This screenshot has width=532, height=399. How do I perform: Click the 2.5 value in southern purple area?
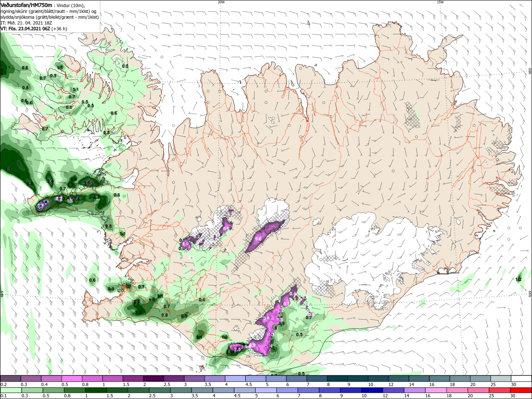(238, 350)
